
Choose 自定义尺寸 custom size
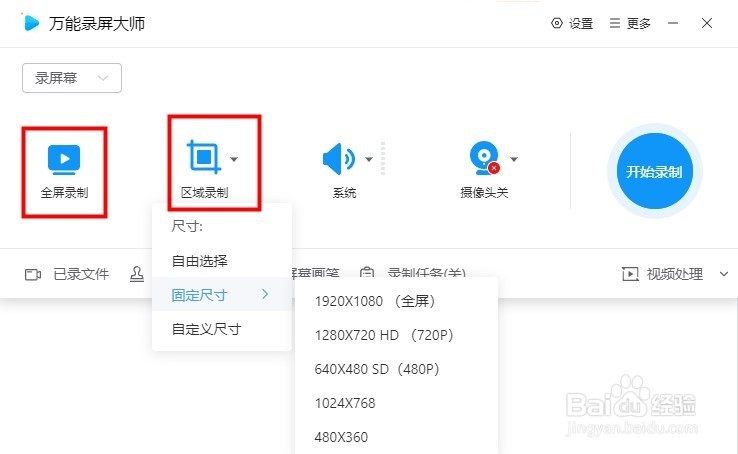tap(222, 329)
